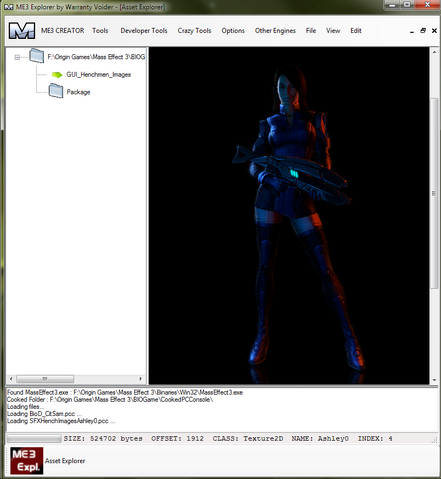Click the 'Loading SFXHenchImagesAshley0.pcc' log line
This screenshot has width=441, height=479.
(61, 421)
